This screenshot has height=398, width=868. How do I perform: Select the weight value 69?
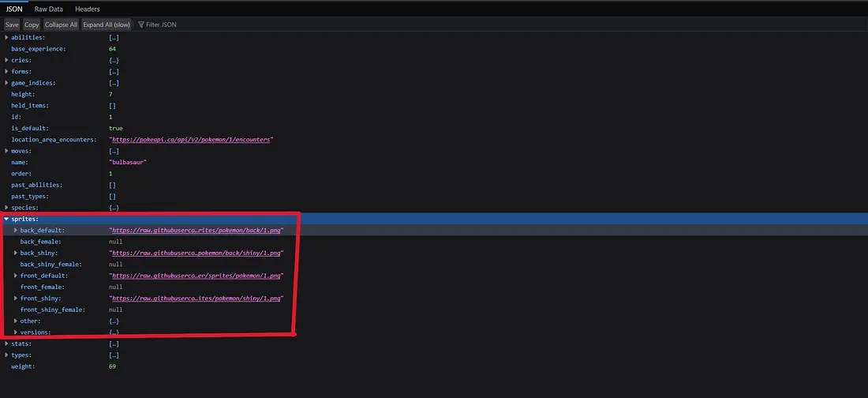112,366
